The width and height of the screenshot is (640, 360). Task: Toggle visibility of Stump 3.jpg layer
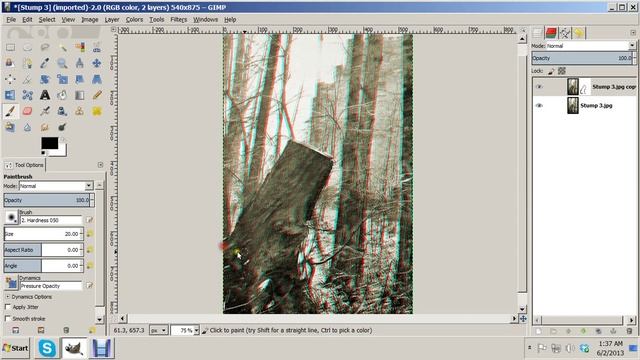point(539,105)
